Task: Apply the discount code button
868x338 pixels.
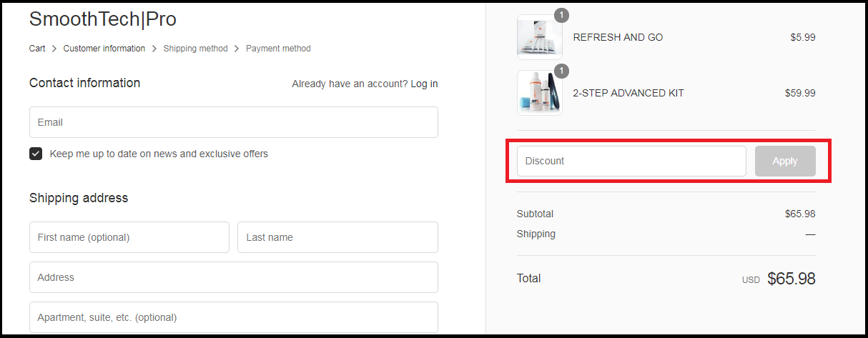Action: [x=785, y=161]
